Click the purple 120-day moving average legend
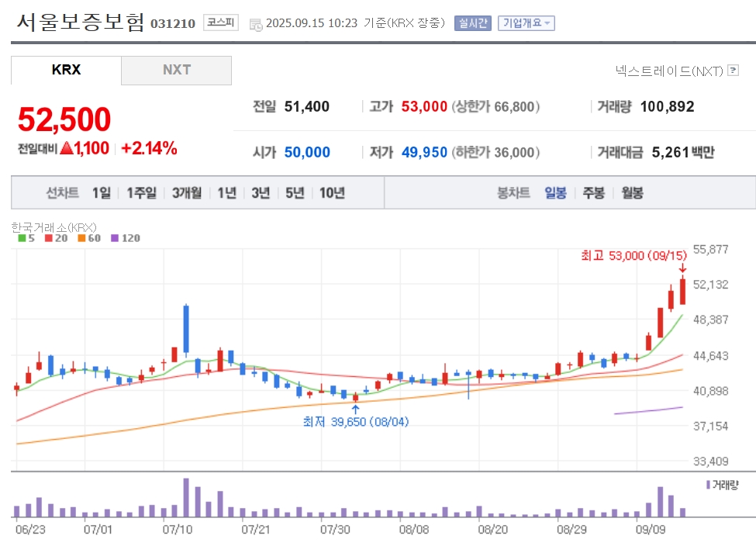The height and width of the screenshot is (546, 756). tap(126, 238)
